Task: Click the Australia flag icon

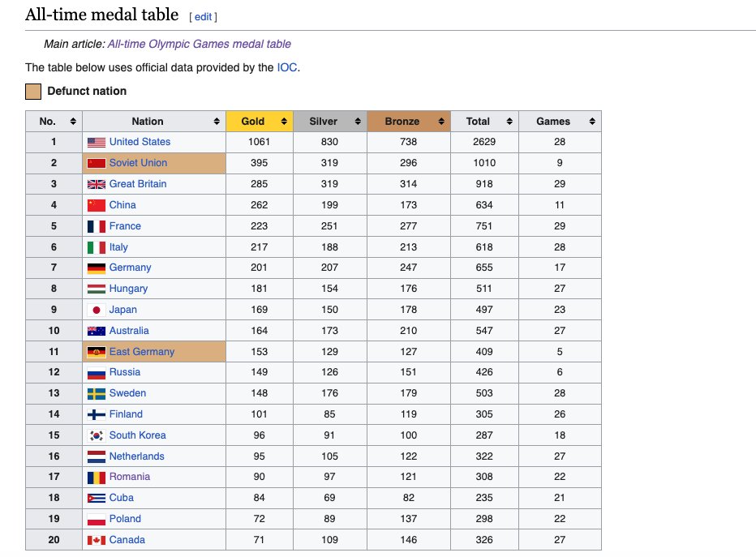Action: click(97, 331)
